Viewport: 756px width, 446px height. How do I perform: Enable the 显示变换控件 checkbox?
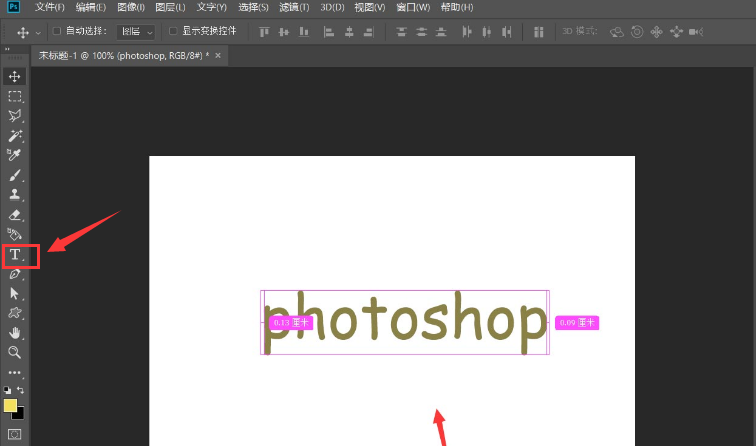(x=173, y=31)
